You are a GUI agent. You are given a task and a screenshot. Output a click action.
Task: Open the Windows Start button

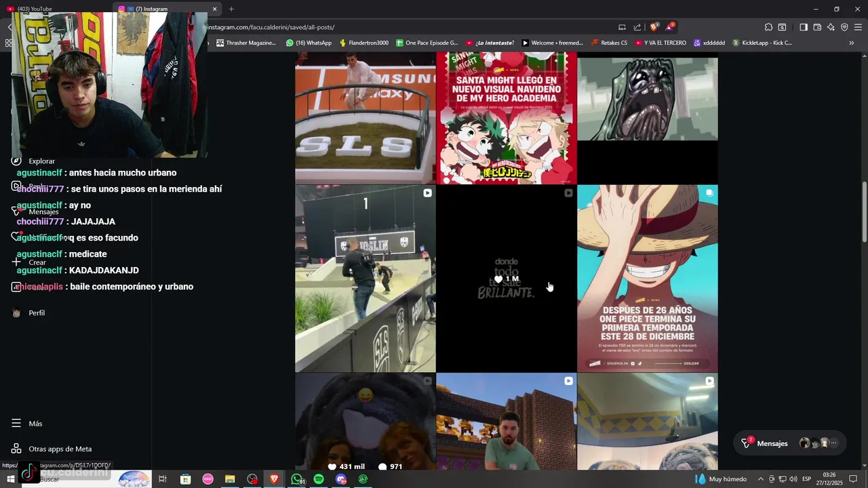coord(10,479)
